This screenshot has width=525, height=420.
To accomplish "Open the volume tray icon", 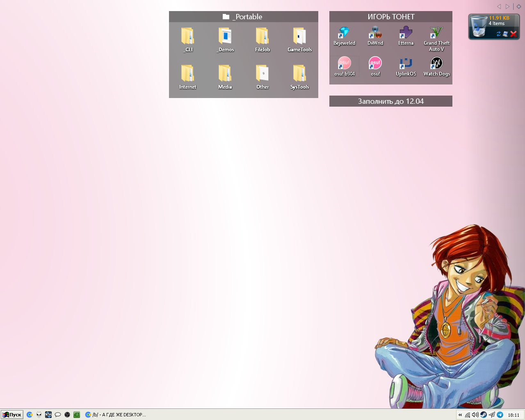I will 475,415.
